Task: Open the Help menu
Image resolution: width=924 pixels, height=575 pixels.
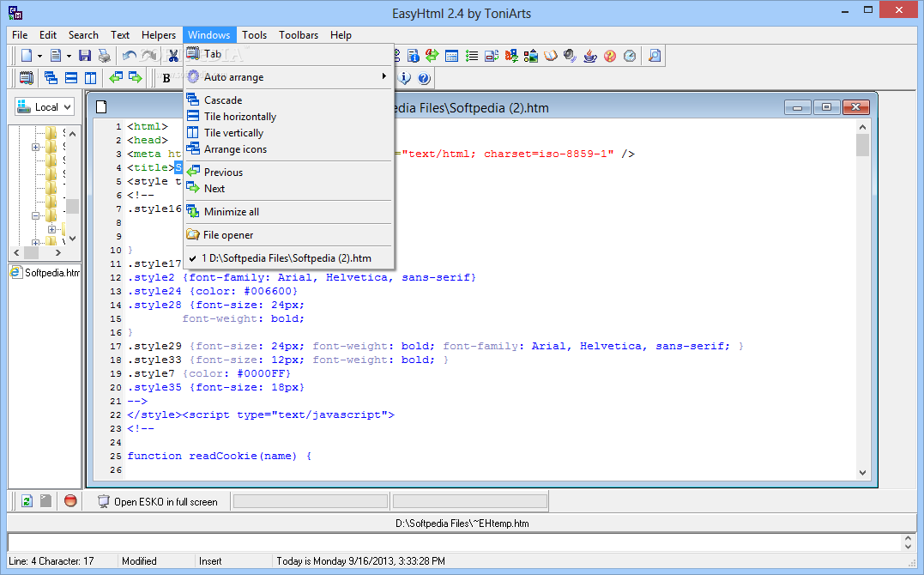Action: [x=341, y=35]
